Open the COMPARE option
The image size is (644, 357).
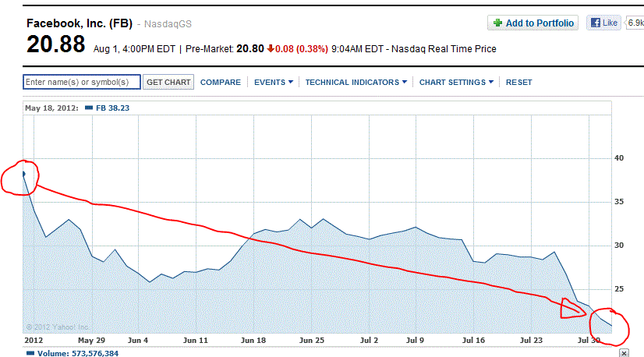point(221,82)
